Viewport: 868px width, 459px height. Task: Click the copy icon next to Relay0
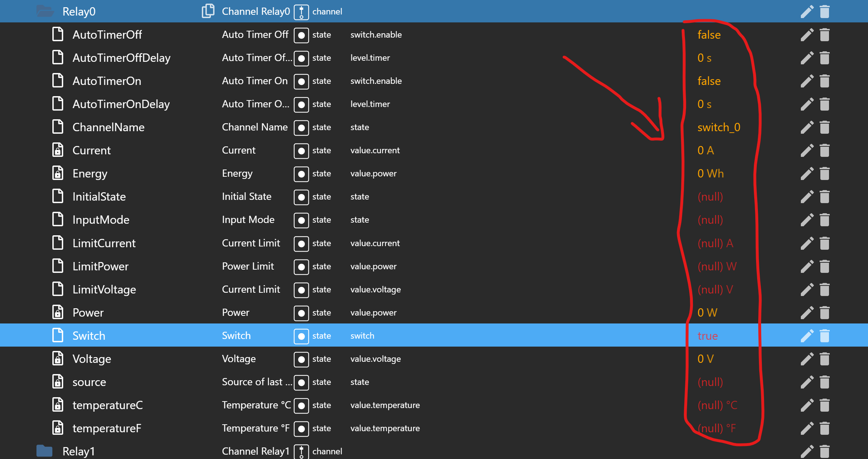coord(208,11)
